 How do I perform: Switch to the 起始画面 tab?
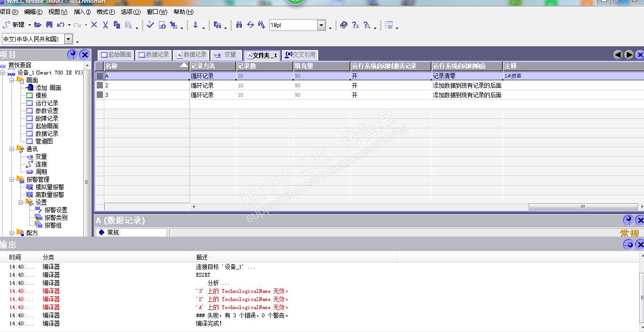click(x=116, y=55)
